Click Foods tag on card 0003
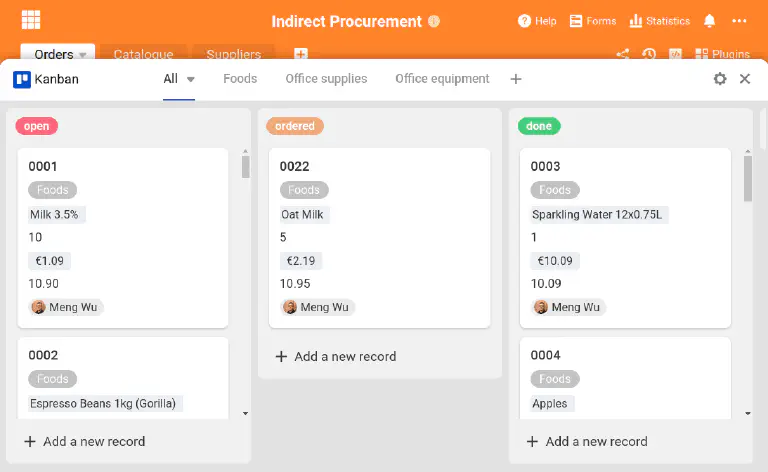 tap(555, 190)
